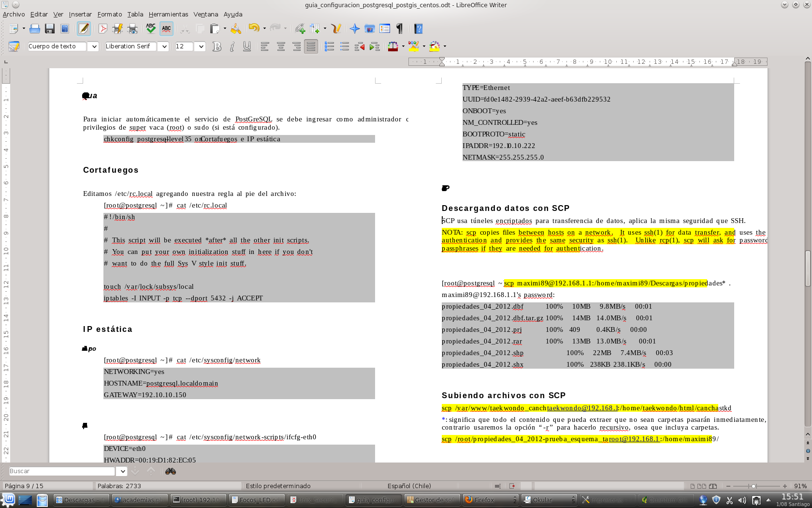Click the zoom slider handle
This screenshot has height=508, width=812.
tap(754, 486)
